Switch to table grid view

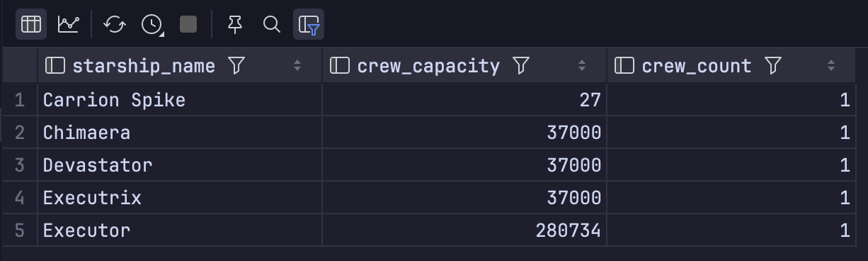31,24
